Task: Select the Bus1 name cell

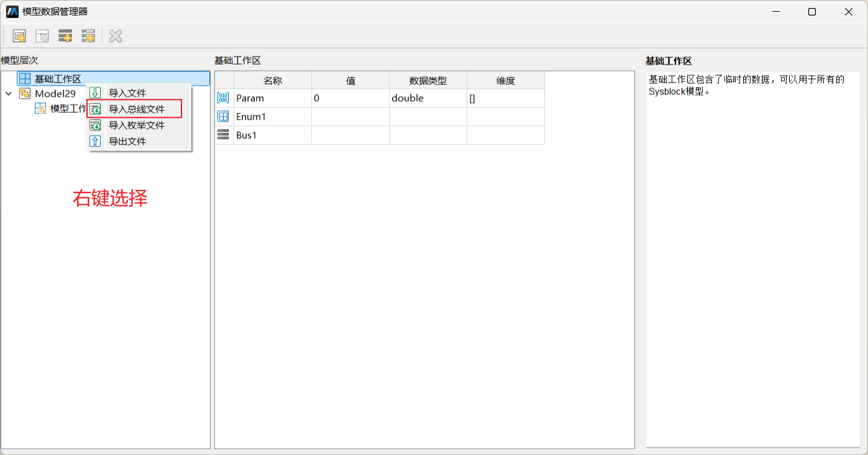Action: [273, 135]
